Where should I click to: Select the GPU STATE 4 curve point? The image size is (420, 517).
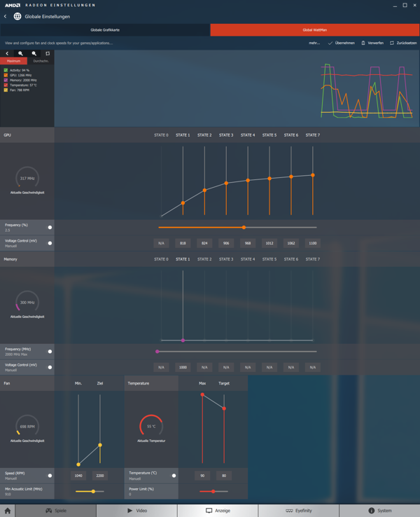(248, 180)
